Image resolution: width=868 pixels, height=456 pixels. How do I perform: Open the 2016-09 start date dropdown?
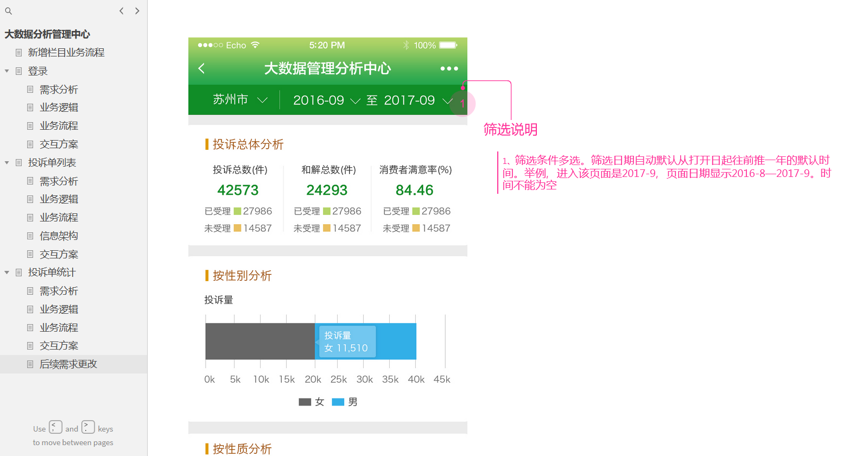pos(326,100)
